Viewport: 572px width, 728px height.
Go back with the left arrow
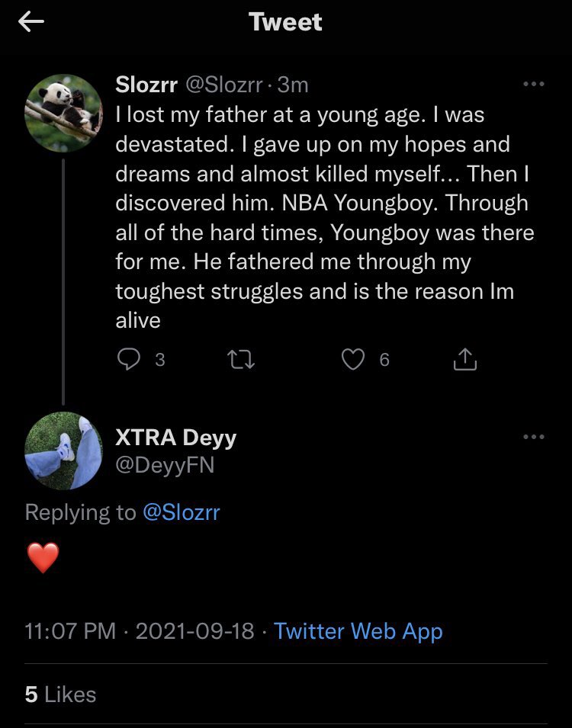point(31,23)
